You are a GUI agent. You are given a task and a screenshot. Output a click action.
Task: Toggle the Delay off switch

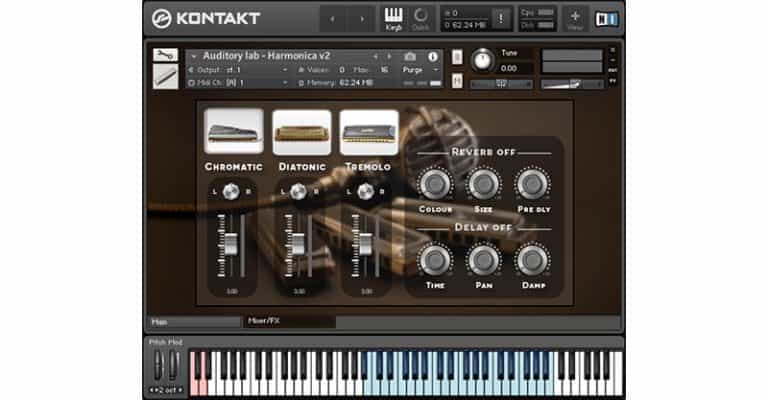click(483, 227)
